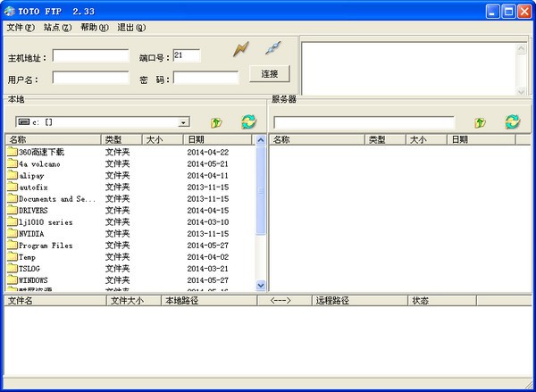Open the local drive c: dropdown
The height and width of the screenshot is (392, 536).
coord(183,122)
